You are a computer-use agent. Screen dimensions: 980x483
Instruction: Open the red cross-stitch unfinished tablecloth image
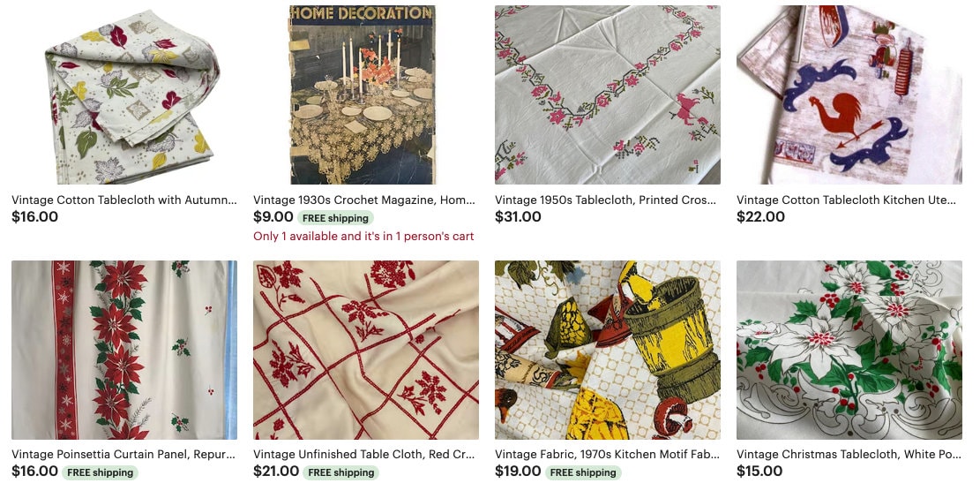[x=365, y=350]
